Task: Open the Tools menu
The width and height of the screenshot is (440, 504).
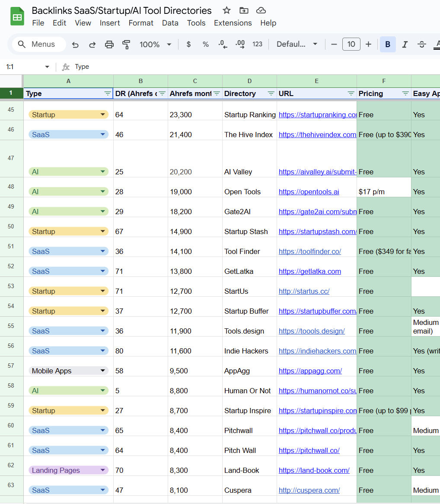Action: 196,23
